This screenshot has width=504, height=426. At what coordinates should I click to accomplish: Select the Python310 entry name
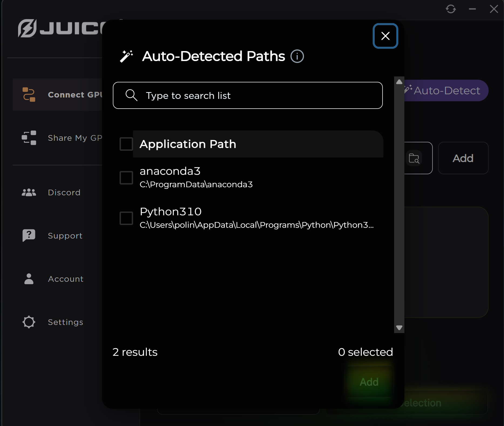(x=171, y=212)
